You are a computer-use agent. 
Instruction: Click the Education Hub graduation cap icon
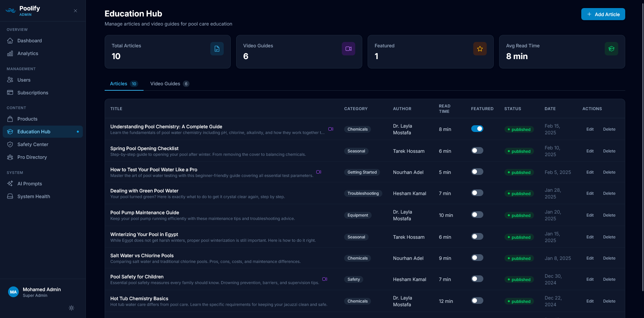[10, 132]
